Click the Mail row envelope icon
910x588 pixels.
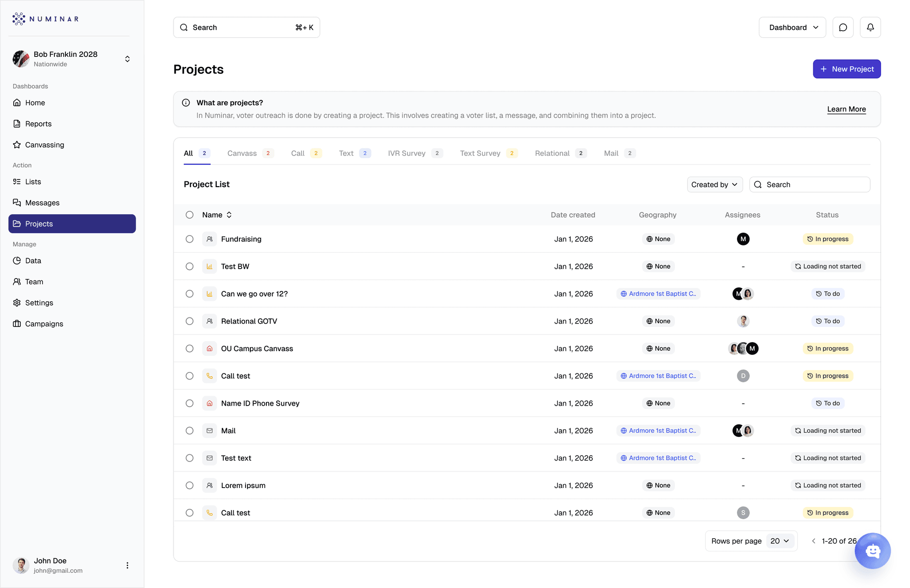209,431
